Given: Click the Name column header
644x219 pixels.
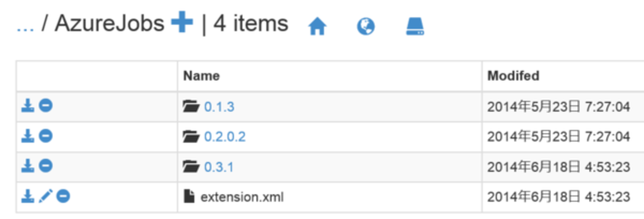Looking at the screenshot, I should [x=201, y=76].
